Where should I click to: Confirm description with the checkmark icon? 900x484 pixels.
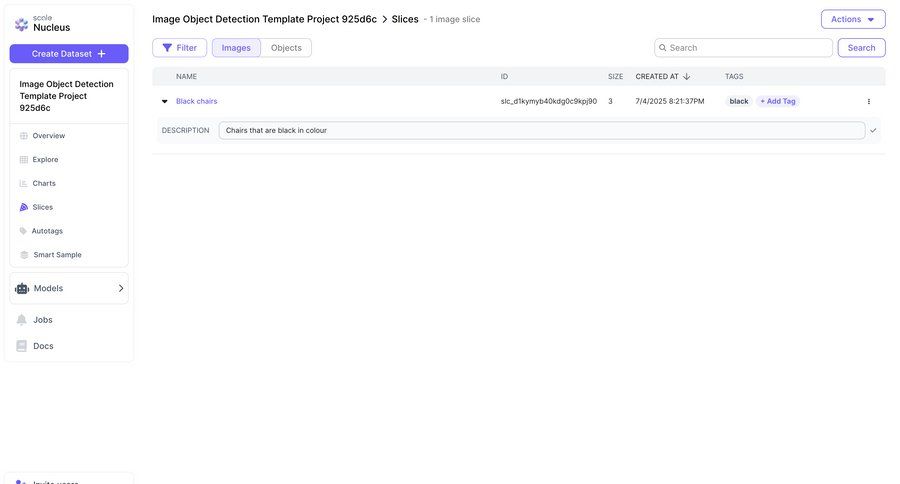(x=873, y=130)
